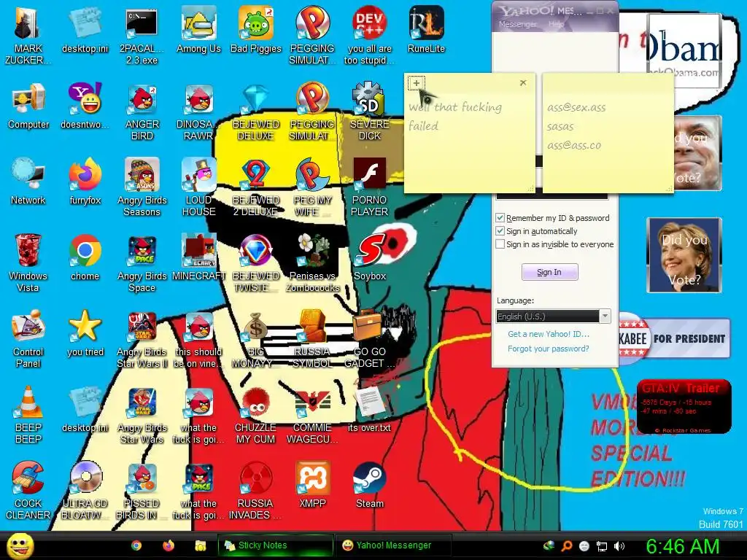Click the Sign In button

click(550, 272)
